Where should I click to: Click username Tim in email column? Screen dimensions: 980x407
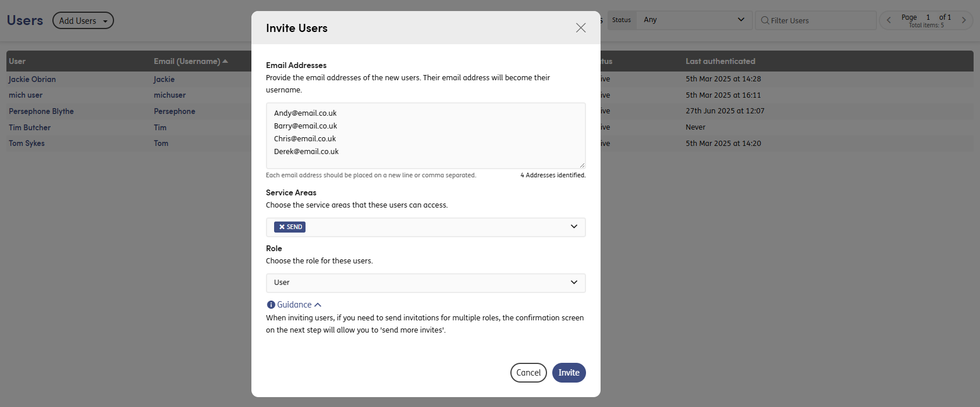(x=160, y=127)
